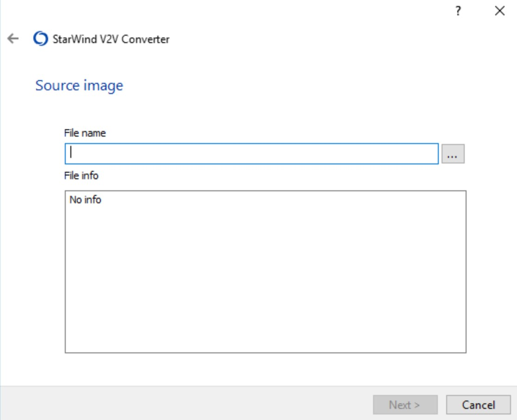
Task: Open help with the question mark button
Action: click(x=458, y=11)
